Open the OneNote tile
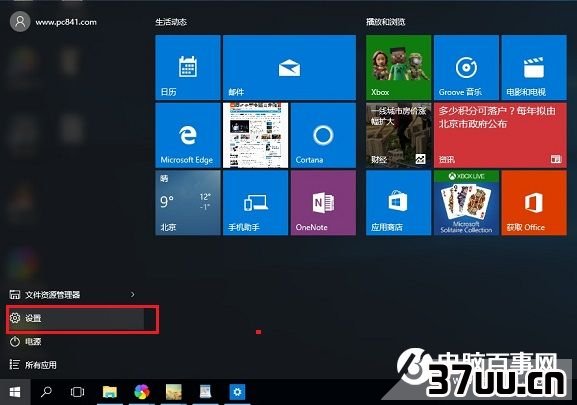 [x=323, y=203]
